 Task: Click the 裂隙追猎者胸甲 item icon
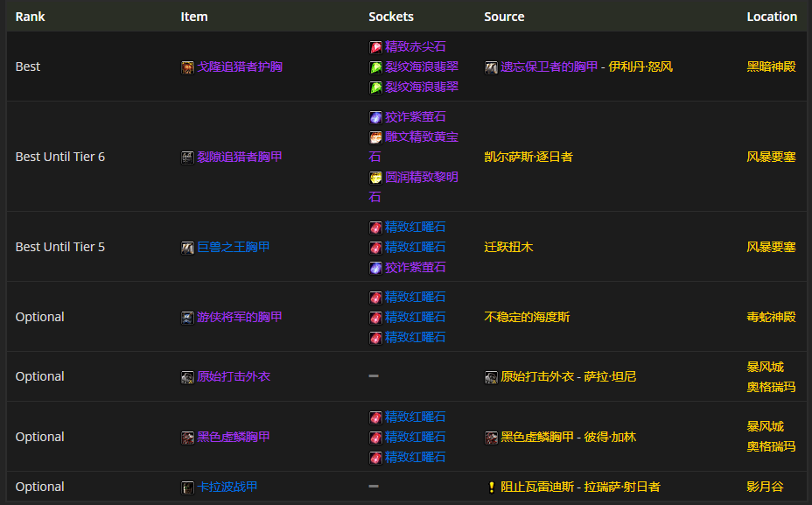coord(187,158)
